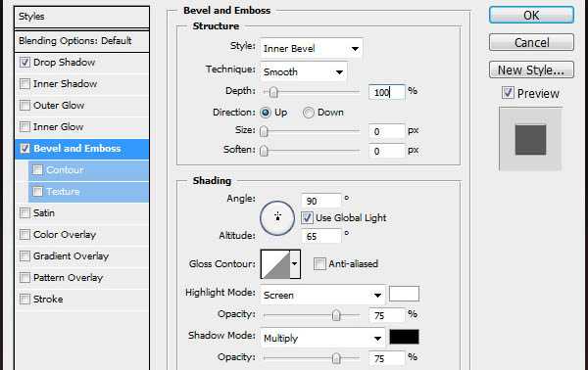Enable the Inner Shadow checkbox
The image size is (588, 370).
click(x=24, y=83)
